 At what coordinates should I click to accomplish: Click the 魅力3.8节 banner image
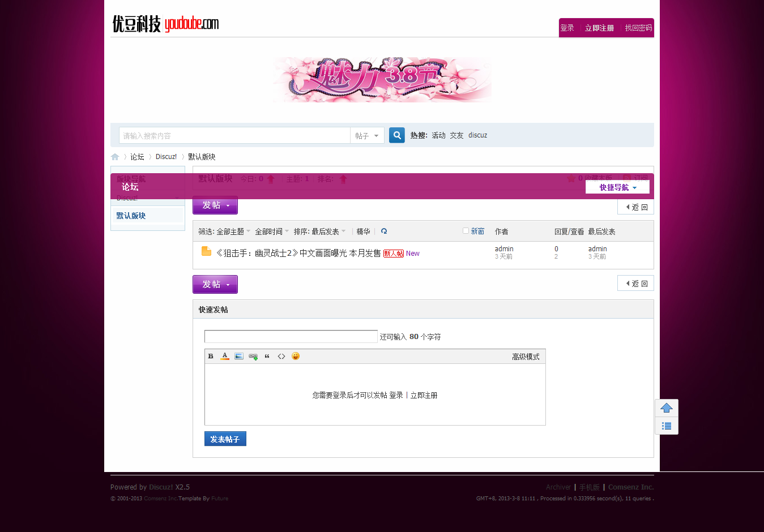coord(382,79)
